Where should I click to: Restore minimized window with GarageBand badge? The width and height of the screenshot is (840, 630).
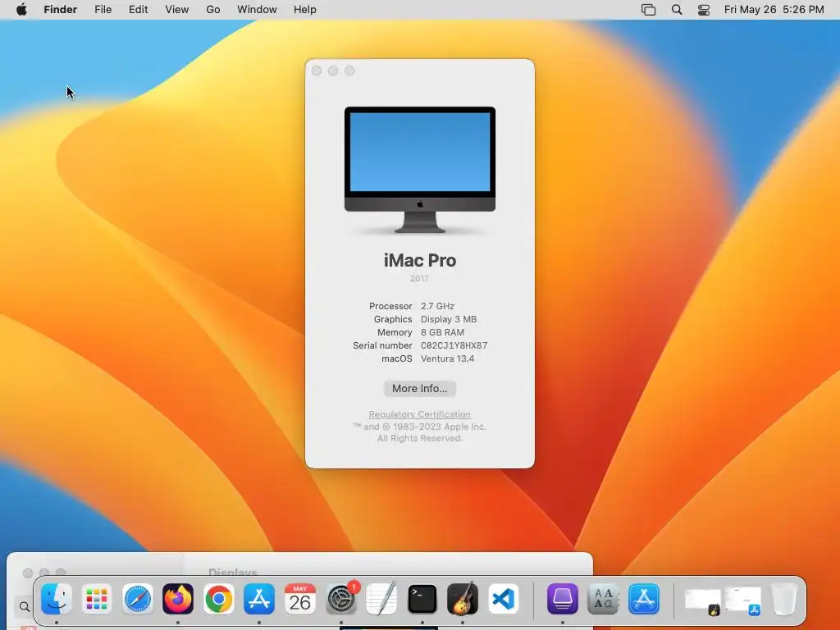click(702, 600)
